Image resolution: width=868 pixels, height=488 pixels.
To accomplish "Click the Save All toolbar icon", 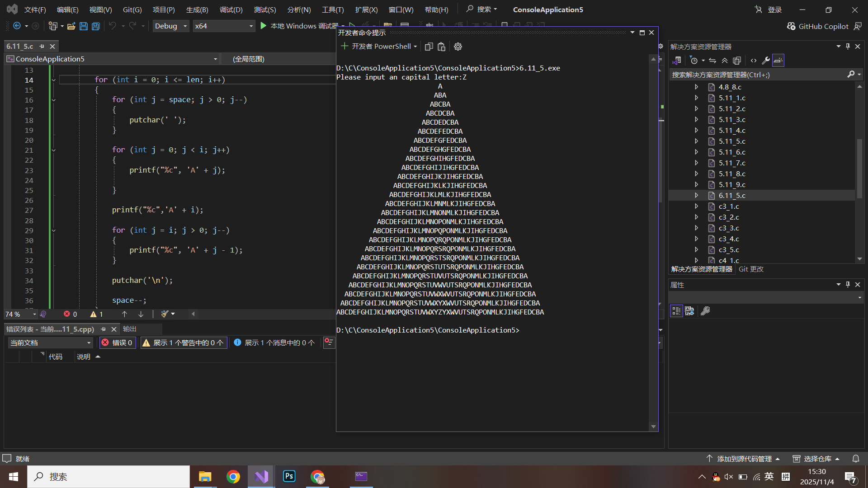I will [x=96, y=26].
